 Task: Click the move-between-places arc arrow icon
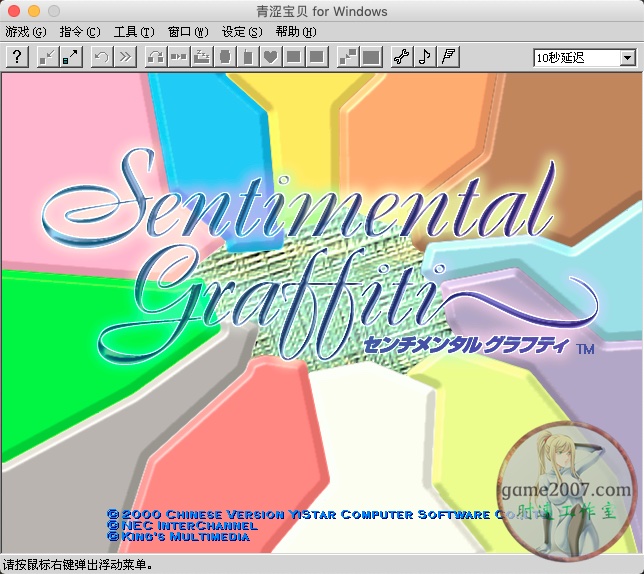click(156, 57)
